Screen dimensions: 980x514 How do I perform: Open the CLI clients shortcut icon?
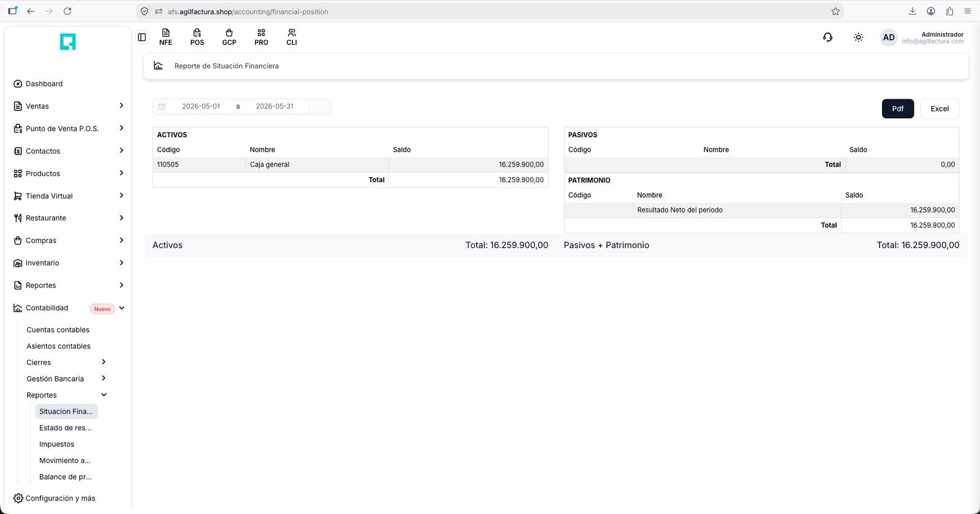point(292,37)
